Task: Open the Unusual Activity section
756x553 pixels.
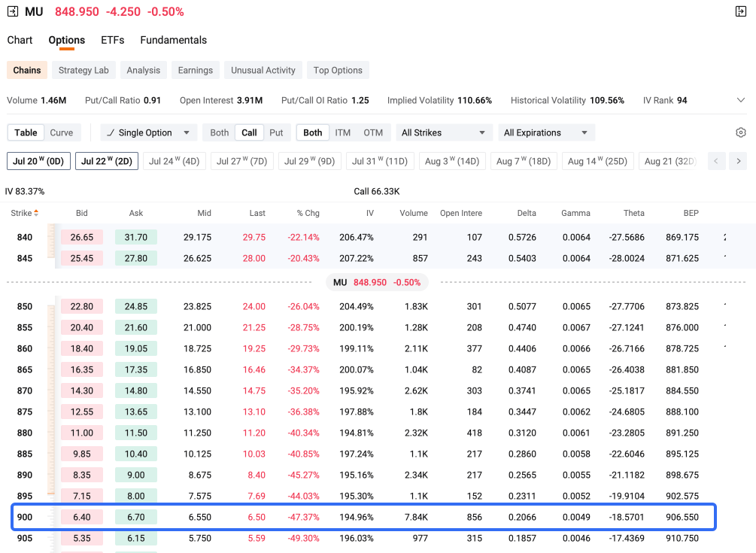Action: coord(263,70)
